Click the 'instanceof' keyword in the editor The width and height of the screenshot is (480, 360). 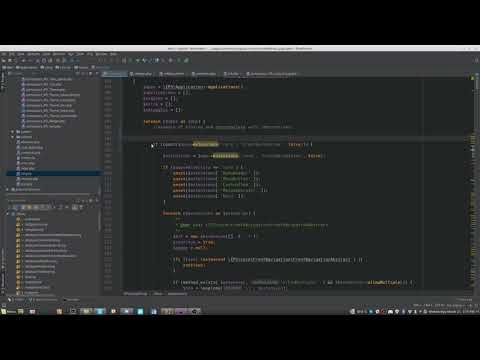(x=212, y=259)
